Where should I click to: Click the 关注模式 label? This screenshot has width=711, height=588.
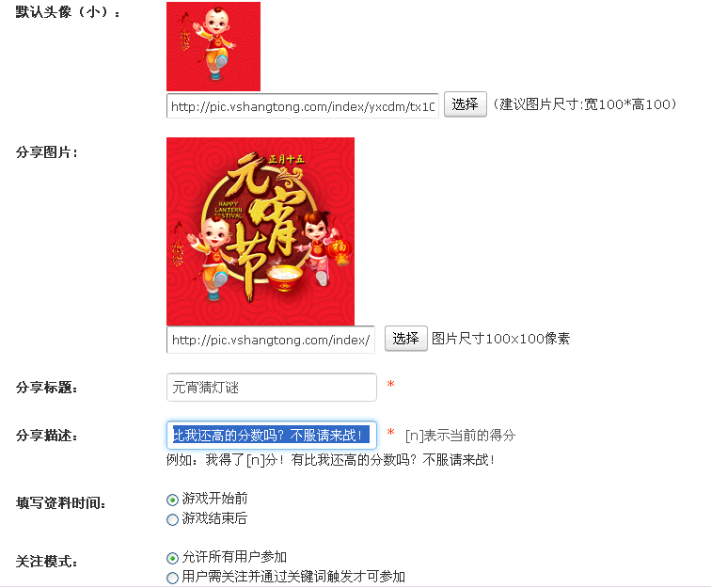47,562
